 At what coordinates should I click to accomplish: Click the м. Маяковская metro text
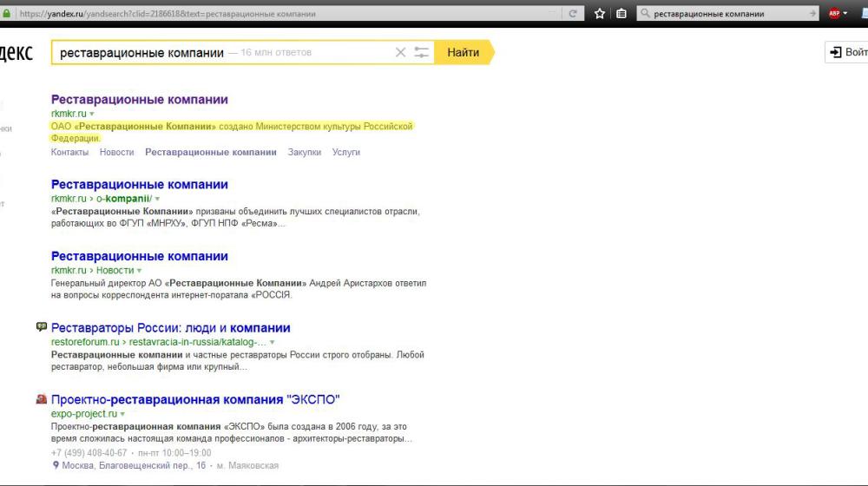(247, 465)
